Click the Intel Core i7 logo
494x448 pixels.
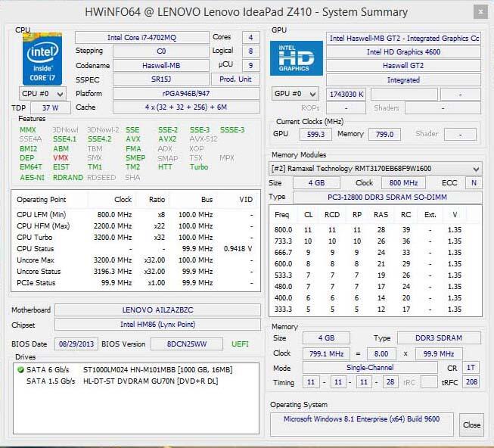pyautogui.click(x=43, y=58)
